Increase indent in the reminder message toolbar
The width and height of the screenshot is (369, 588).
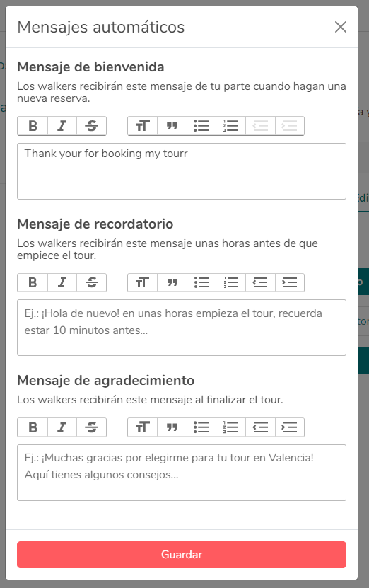(x=289, y=282)
